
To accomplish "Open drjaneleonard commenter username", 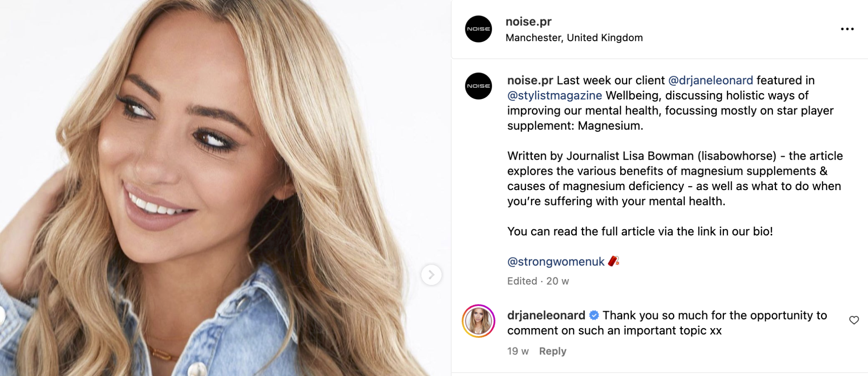I will [546, 315].
